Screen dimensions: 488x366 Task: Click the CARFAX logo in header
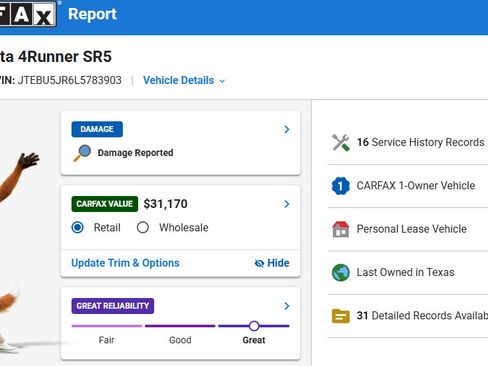pos(28,14)
